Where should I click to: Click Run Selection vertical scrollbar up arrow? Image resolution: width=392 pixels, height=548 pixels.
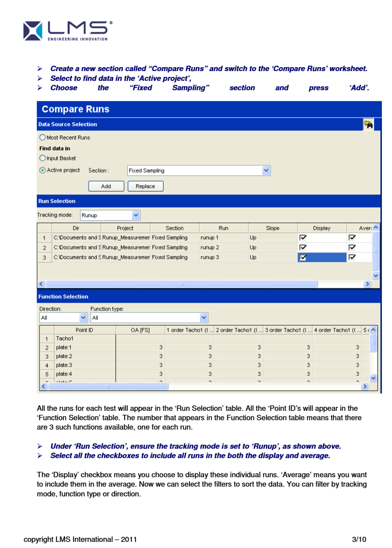click(x=376, y=228)
